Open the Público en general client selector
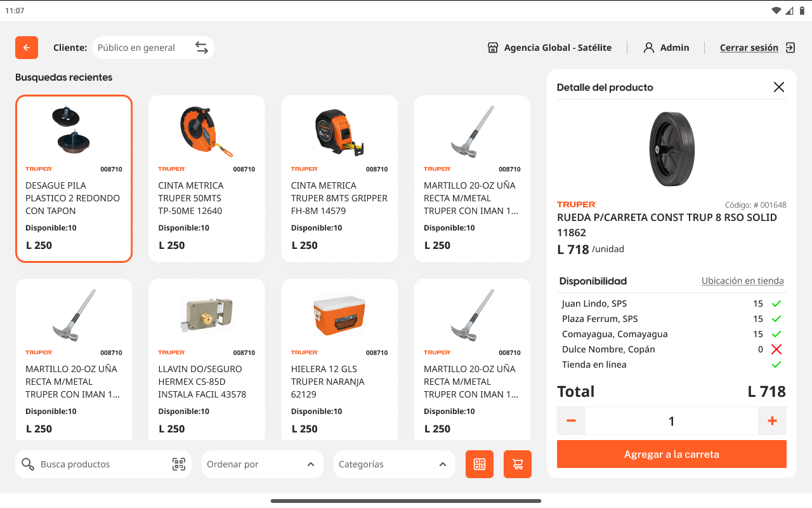Screen dimensions: 812x508 [x=143, y=48]
